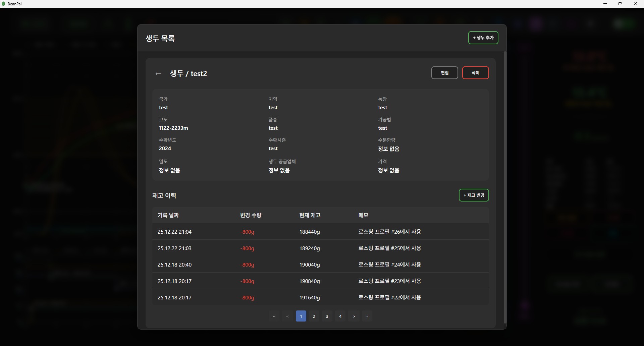Go to previous page with < icon

click(287, 316)
